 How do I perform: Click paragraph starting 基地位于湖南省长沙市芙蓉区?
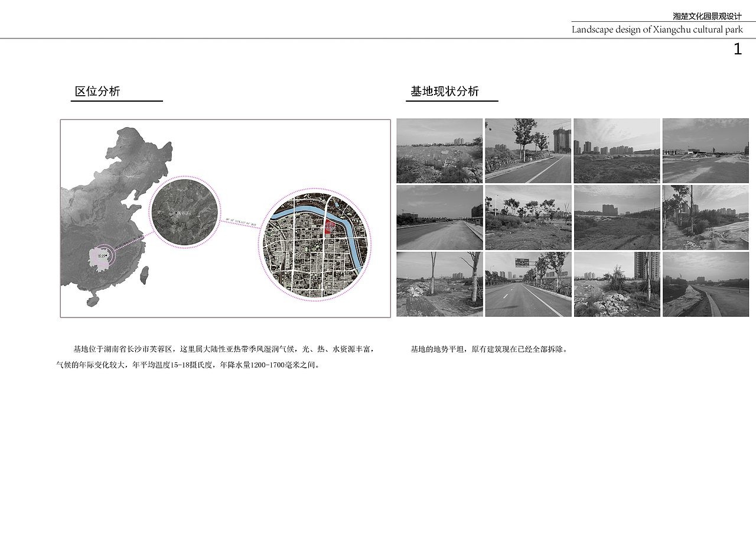click(216, 357)
